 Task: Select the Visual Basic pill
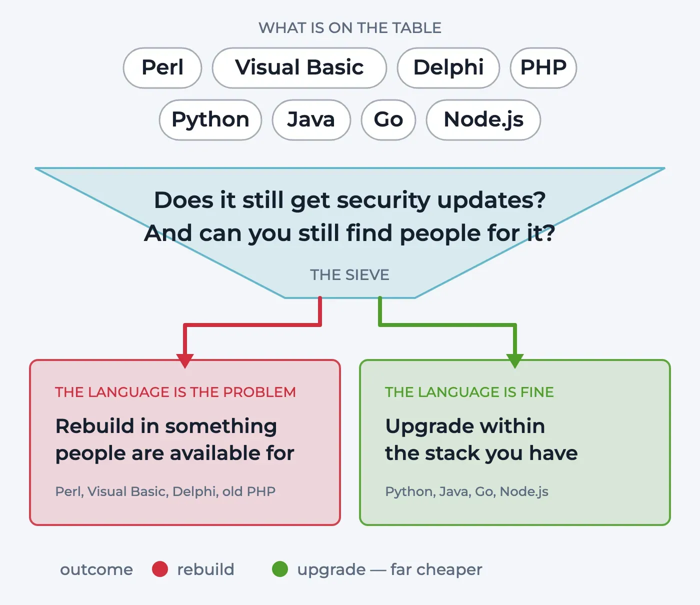pos(299,68)
